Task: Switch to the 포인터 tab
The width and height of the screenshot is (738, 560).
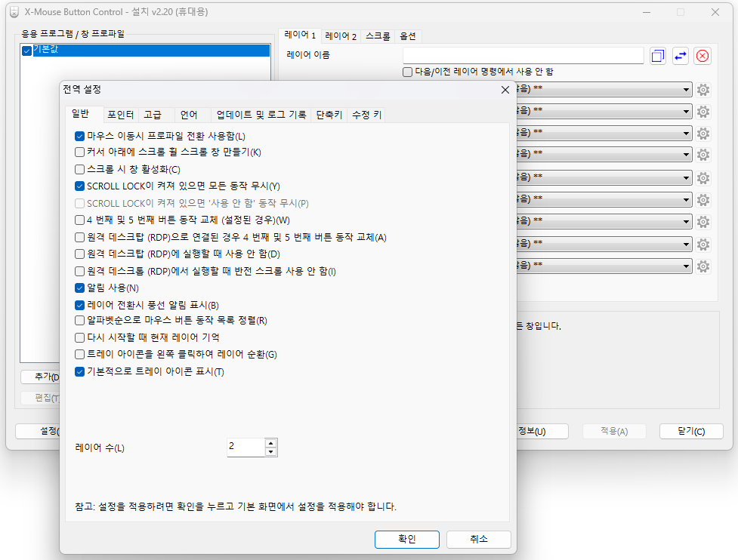Action: pos(121,115)
